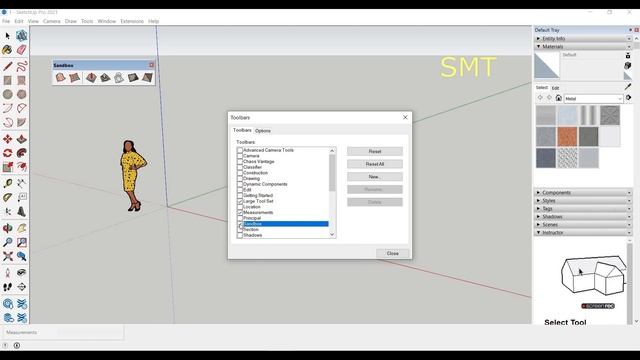Click the Sample Paint eyedropper
Screen dimensions: 640x360
click(x=628, y=87)
